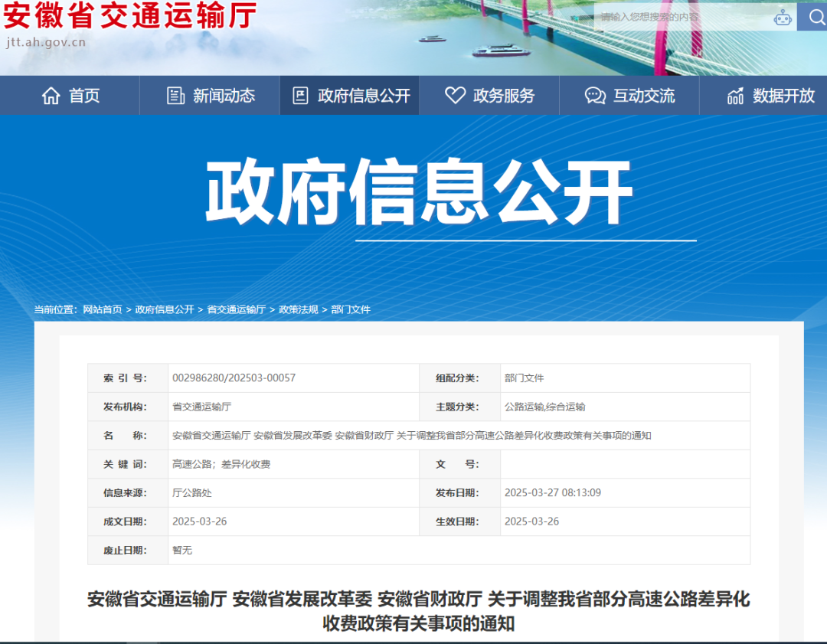Open the robot assistant icon in search bar

(783, 17)
